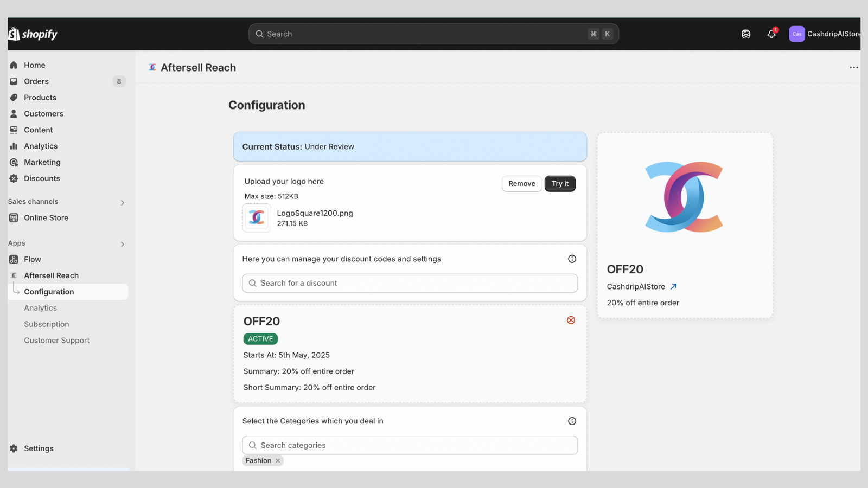Go to Customer Support
Screen dimensions: 868x488
(x=56, y=341)
